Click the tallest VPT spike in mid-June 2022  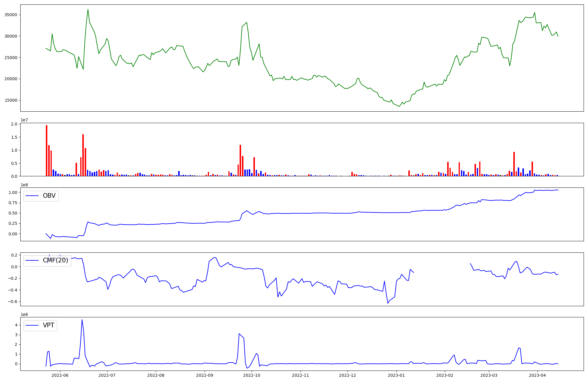[82, 320]
